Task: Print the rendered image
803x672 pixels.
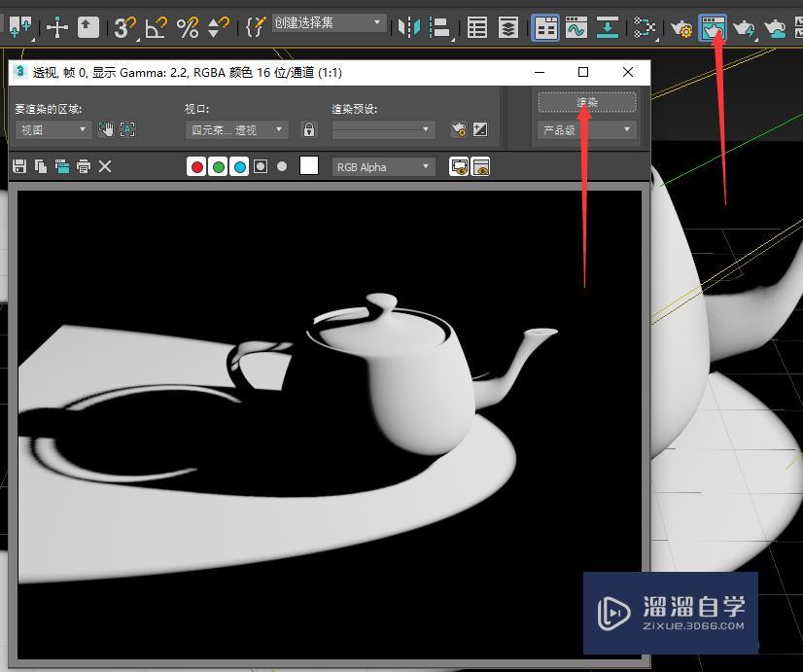Action: click(84, 166)
